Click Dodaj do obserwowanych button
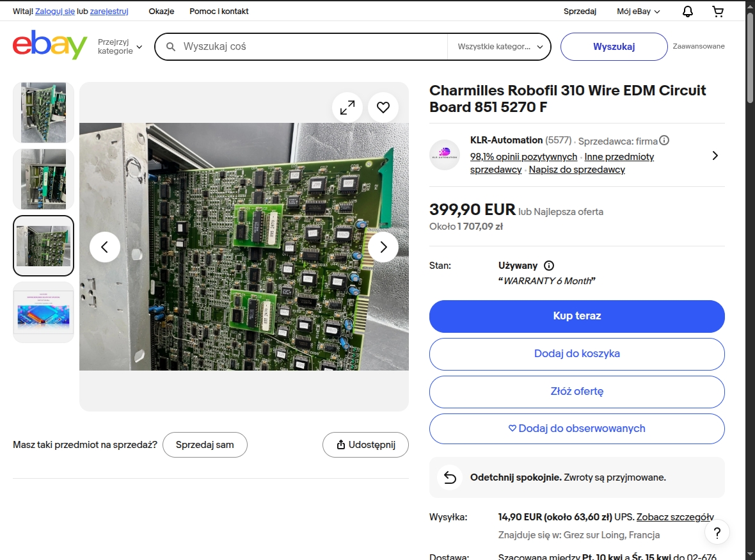This screenshot has width=755, height=560. (577, 429)
